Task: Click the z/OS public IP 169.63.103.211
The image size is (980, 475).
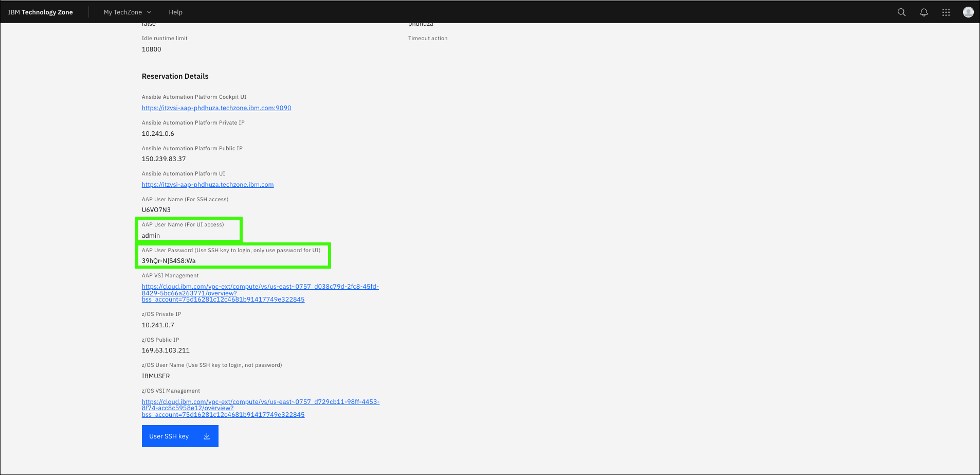Action: click(166, 350)
